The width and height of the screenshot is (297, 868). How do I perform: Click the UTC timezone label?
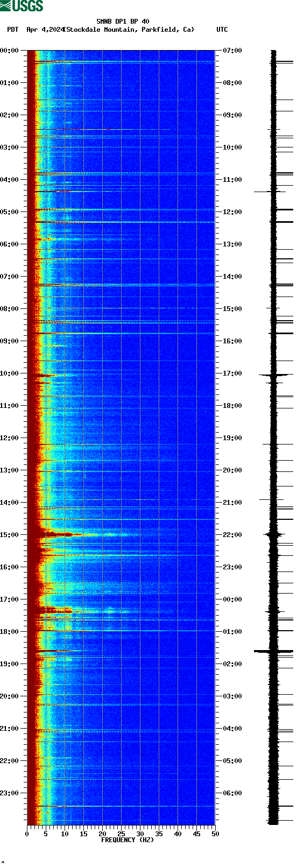coord(222,30)
